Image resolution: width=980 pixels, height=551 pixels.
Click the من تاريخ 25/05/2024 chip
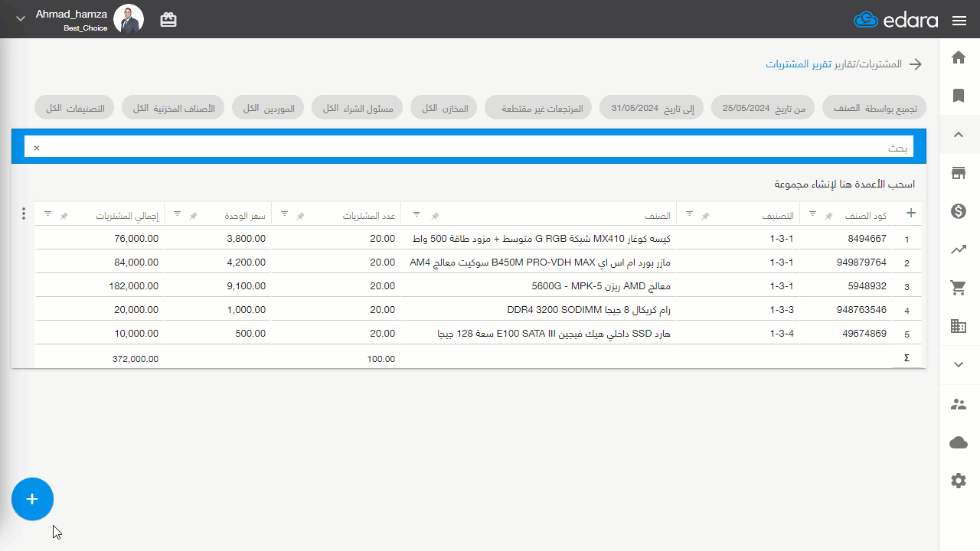(764, 108)
